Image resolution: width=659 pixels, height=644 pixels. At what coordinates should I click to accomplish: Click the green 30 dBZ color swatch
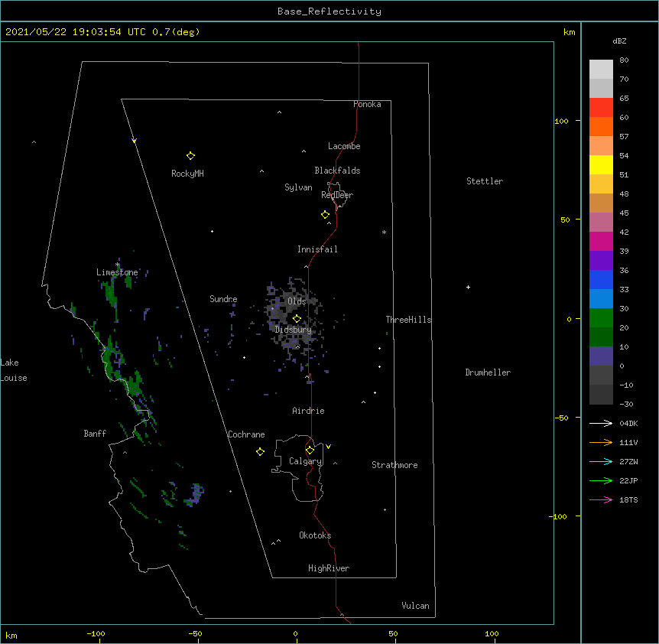click(601, 318)
